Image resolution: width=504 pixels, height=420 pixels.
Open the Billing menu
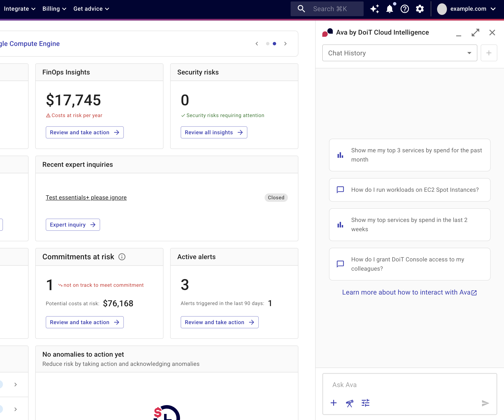[54, 9]
